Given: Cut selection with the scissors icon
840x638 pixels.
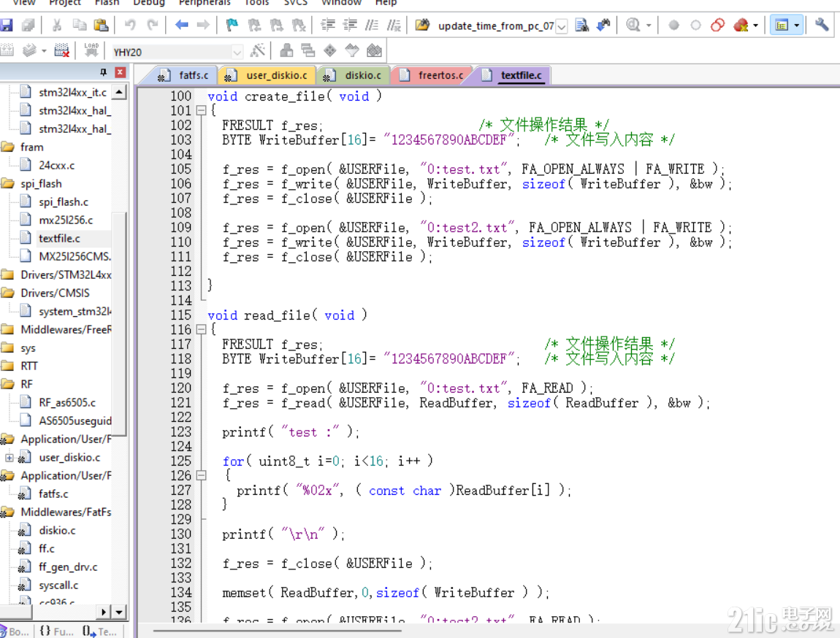Looking at the screenshot, I should click(57, 25).
